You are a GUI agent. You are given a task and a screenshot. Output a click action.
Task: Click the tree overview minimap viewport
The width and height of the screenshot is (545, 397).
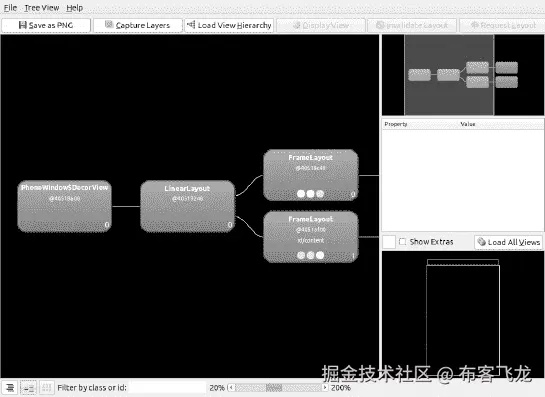449,75
